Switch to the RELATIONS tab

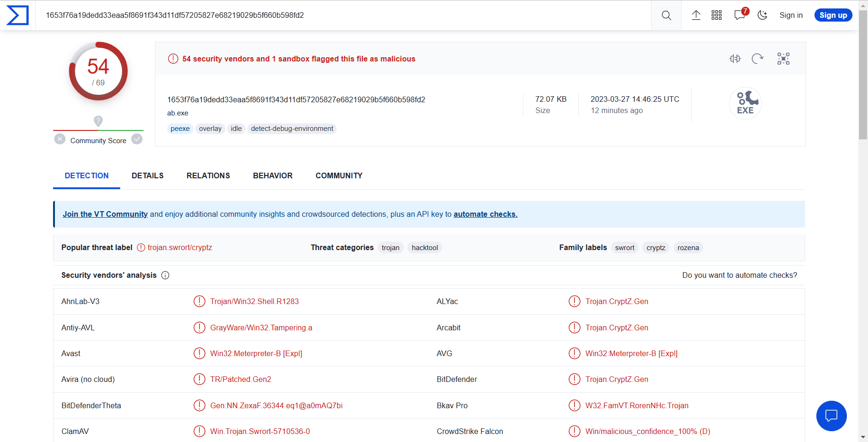coord(208,176)
